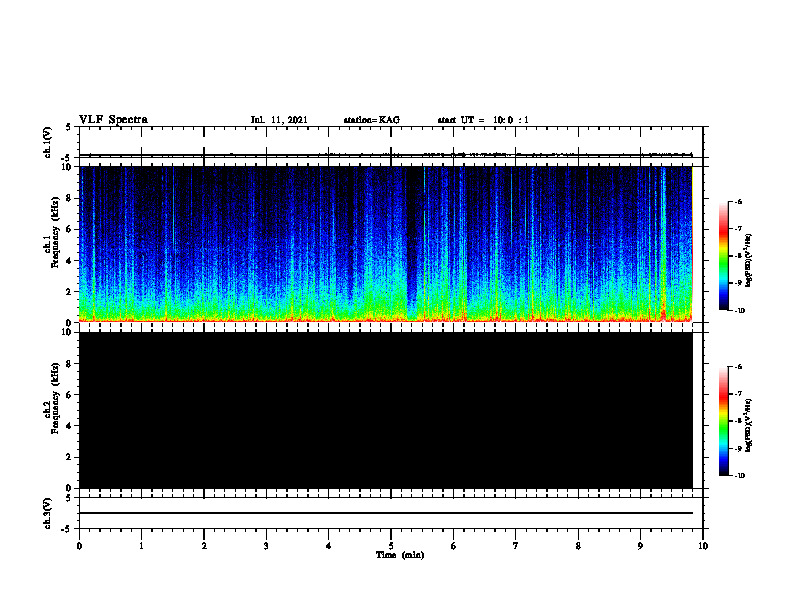
Task: Click the "VLF Spectra" plot title
Action: (113, 120)
